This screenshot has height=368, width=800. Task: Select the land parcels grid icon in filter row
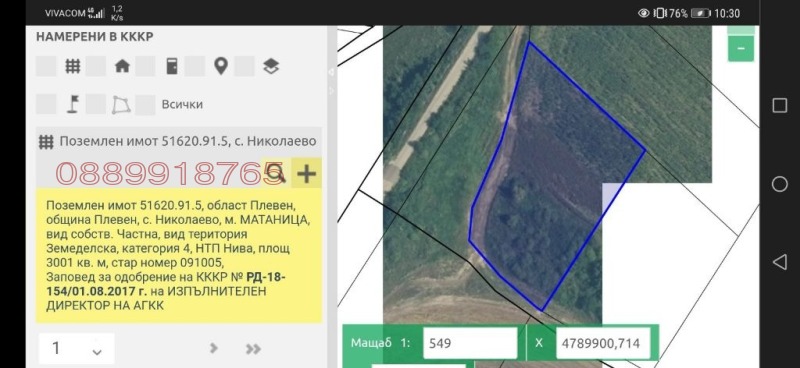(x=73, y=66)
